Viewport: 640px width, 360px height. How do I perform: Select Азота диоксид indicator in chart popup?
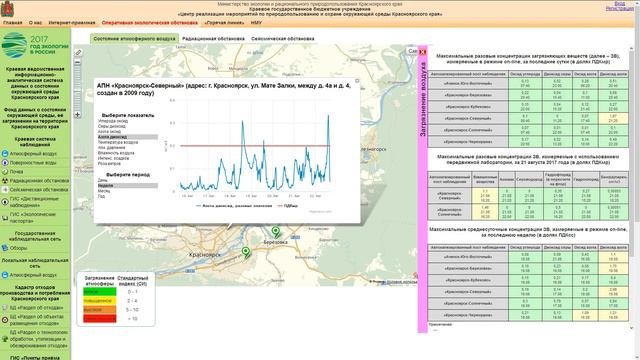click(x=127, y=137)
